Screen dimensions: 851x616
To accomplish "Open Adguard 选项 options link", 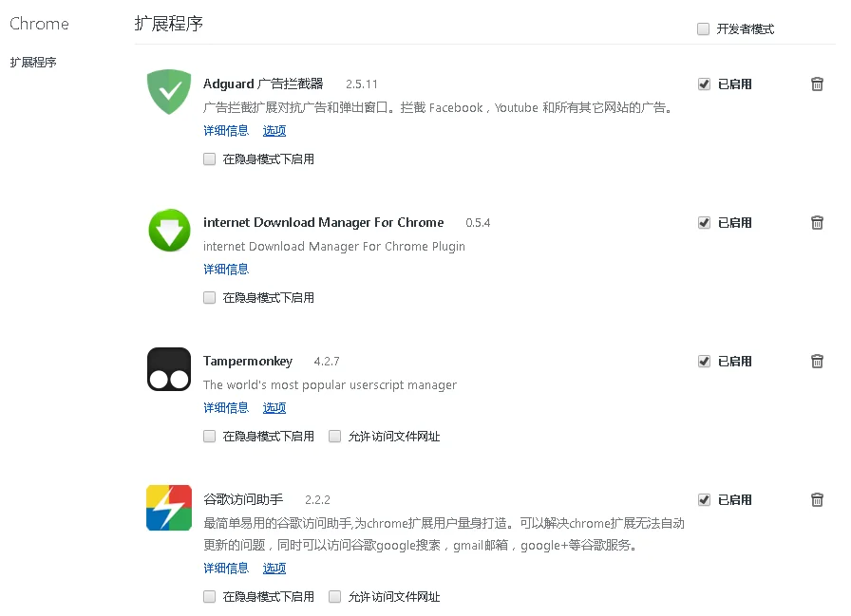I will coord(274,131).
